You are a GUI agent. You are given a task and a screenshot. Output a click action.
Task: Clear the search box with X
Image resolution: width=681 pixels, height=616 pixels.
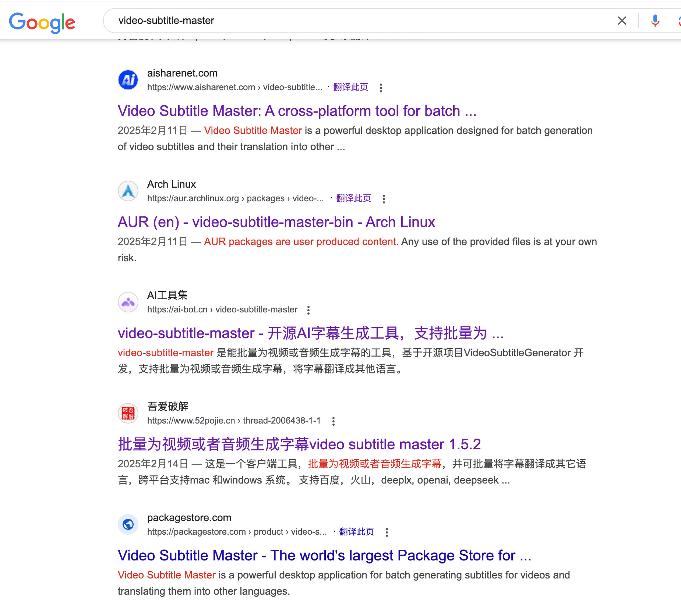(x=622, y=21)
